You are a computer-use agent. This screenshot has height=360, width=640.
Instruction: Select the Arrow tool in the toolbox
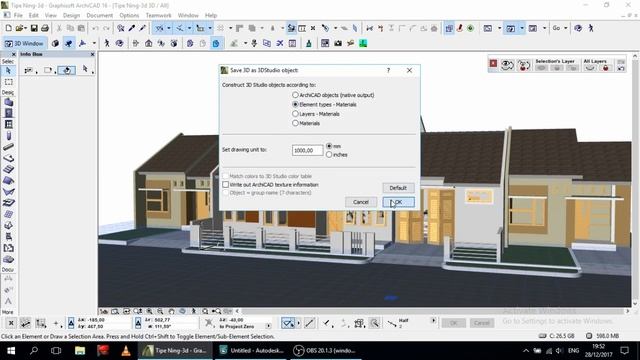8,71
